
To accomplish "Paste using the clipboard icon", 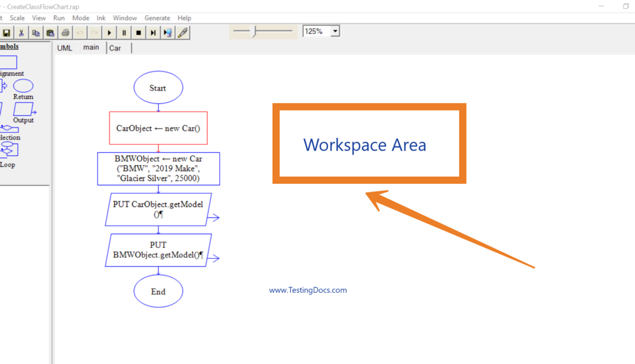I will [50, 33].
